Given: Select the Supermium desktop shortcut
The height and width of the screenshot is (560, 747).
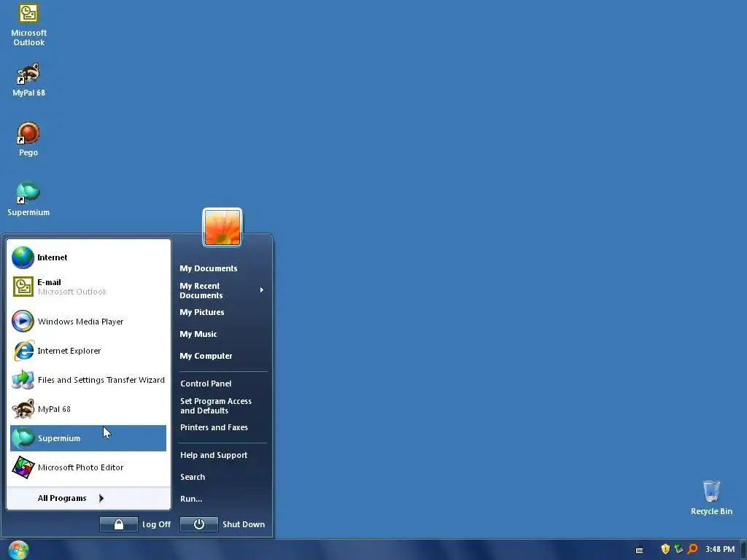Looking at the screenshot, I should pyautogui.click(x=28, y=199).
